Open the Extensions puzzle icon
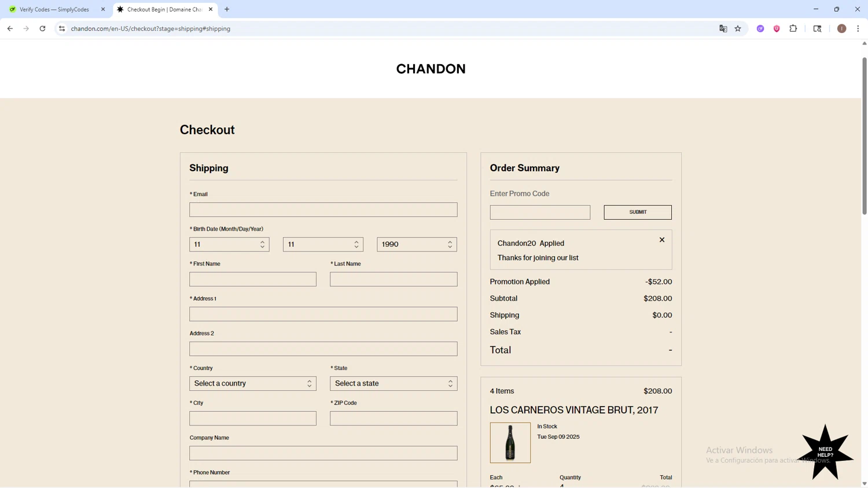The width and height of the screenshot is (868, 488). pos(793,28)
